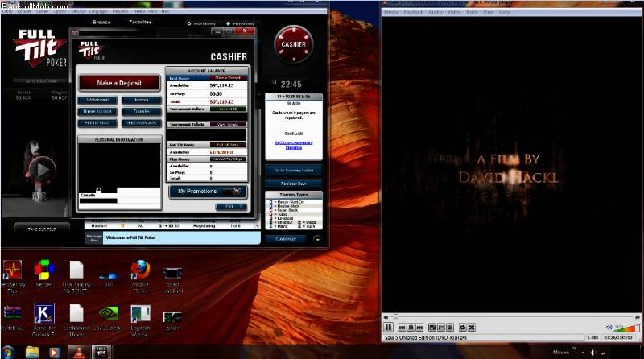
Task: Click Make a Deposit button
Action: coord(119,83)
